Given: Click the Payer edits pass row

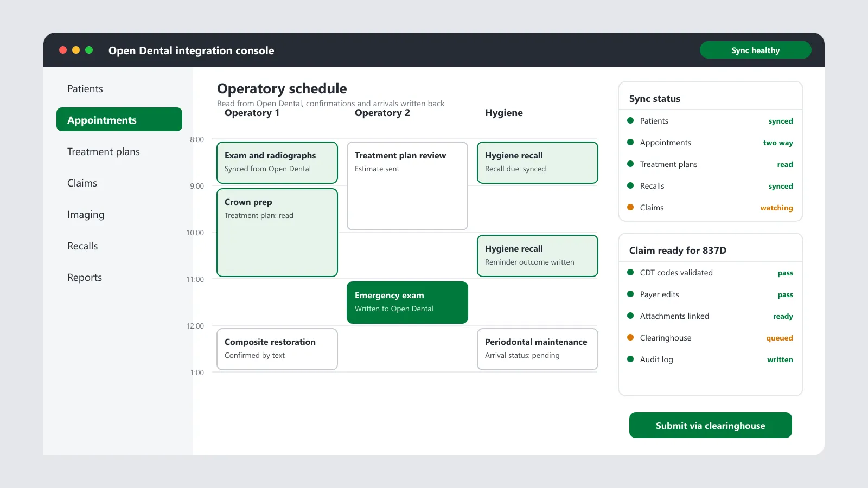Looking at the screenshot, I should (711, 294).
